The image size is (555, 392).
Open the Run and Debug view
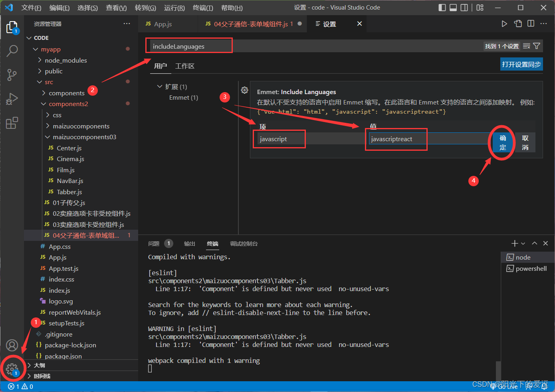(12, 98)
